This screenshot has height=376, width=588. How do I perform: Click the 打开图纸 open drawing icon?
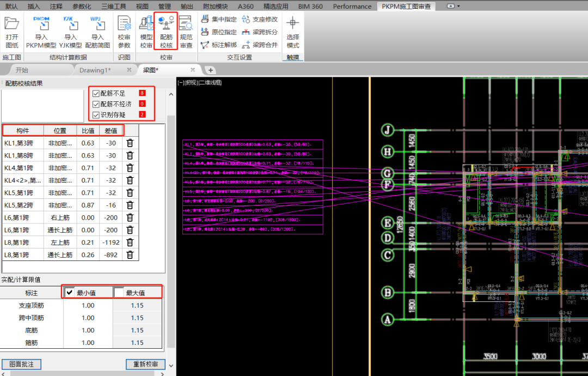[x=12, y=32]
